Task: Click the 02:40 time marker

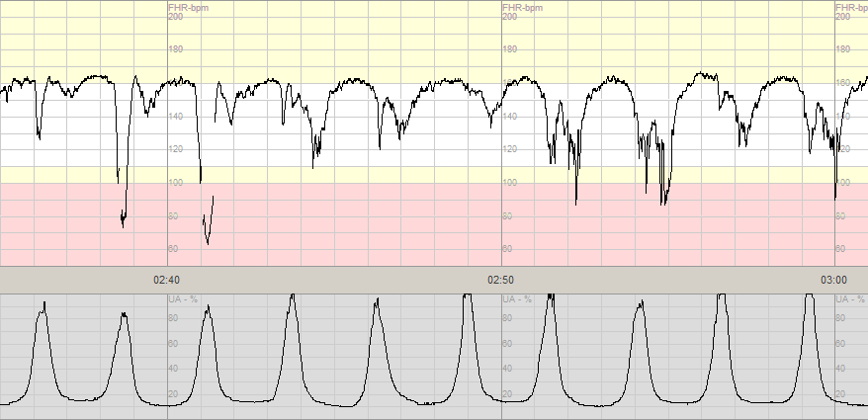Action: tap(166, 280)
